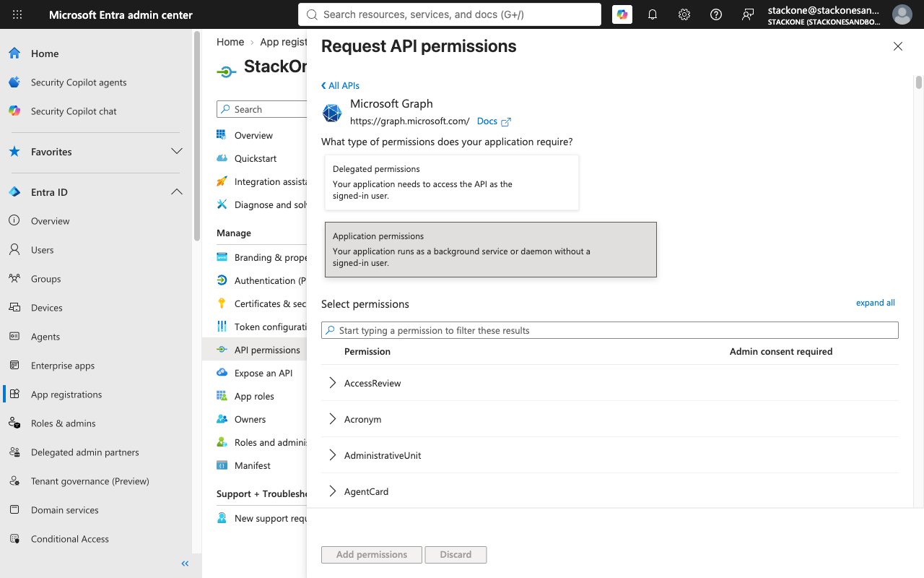Screen dimensions: 924x578
Task: Click the Permission column header
Action: coord(367,351)
